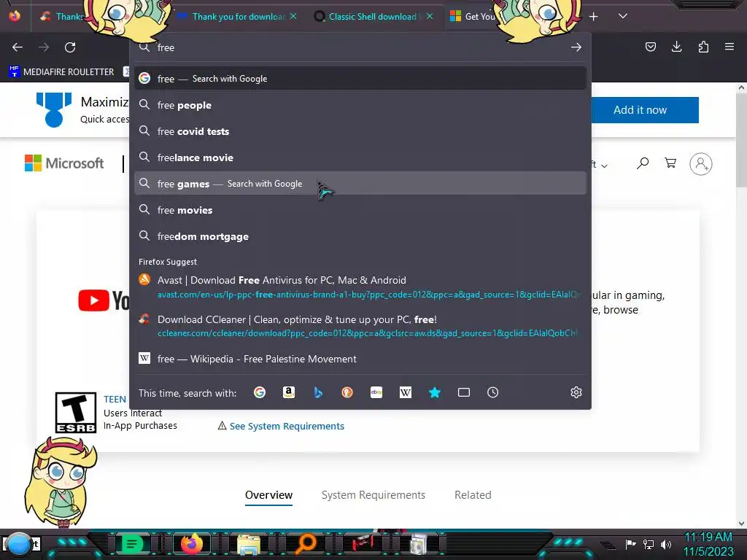Viewport: 747px width, 560px height.
Task: Search this time with Wikipedia icon
Action: [x=406, y=392]
